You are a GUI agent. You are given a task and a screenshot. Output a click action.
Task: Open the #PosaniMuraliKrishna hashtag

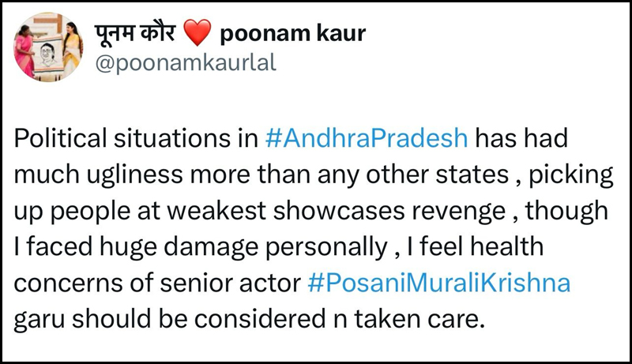439,283
